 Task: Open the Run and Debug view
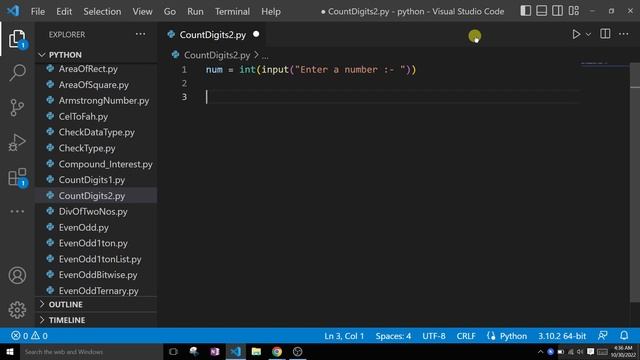click(x=17, y=142)
